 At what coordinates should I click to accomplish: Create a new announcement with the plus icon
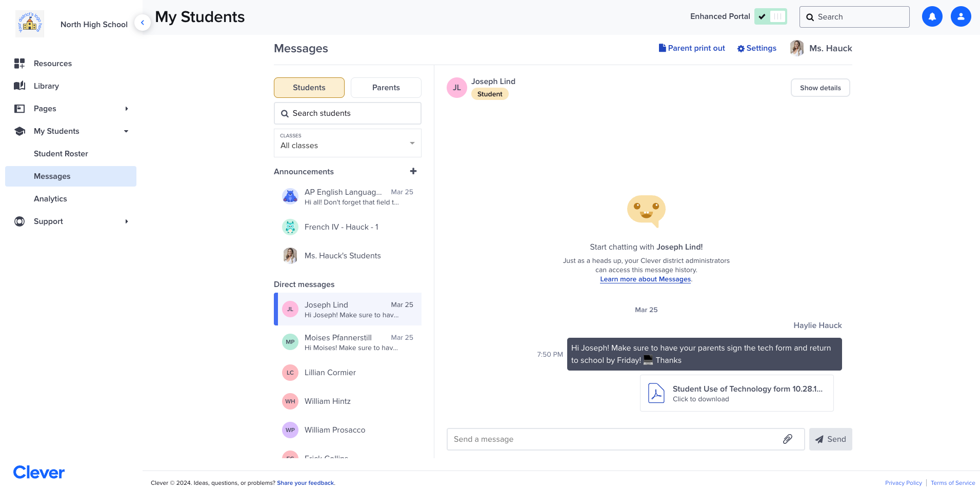[x=413, y=171]
